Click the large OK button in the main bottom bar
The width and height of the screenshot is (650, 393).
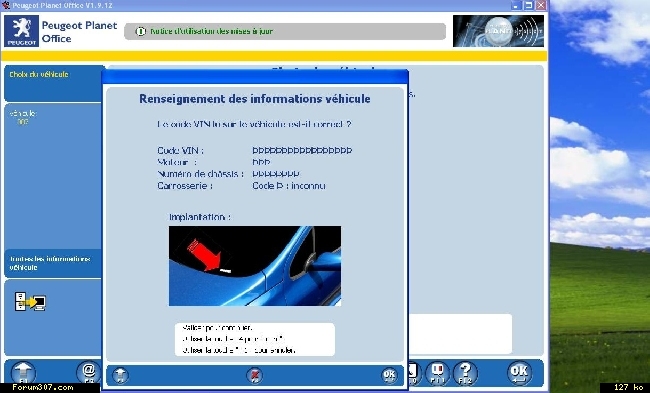519,373
